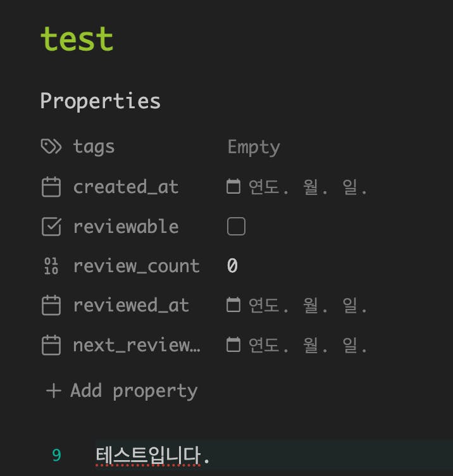Viewport: 453px width, 476px height.
Task: Click the created_at calendar type icon
Action: point(51,187)
